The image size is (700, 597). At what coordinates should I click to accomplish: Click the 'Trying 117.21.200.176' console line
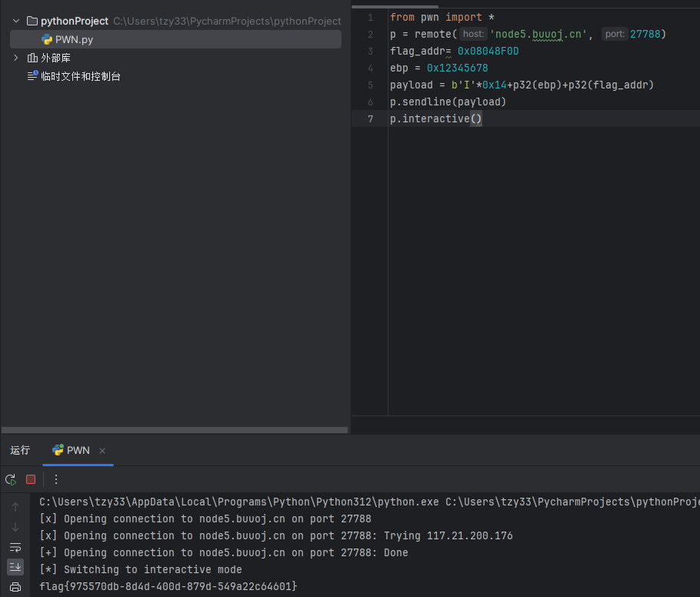pos(276,535)
